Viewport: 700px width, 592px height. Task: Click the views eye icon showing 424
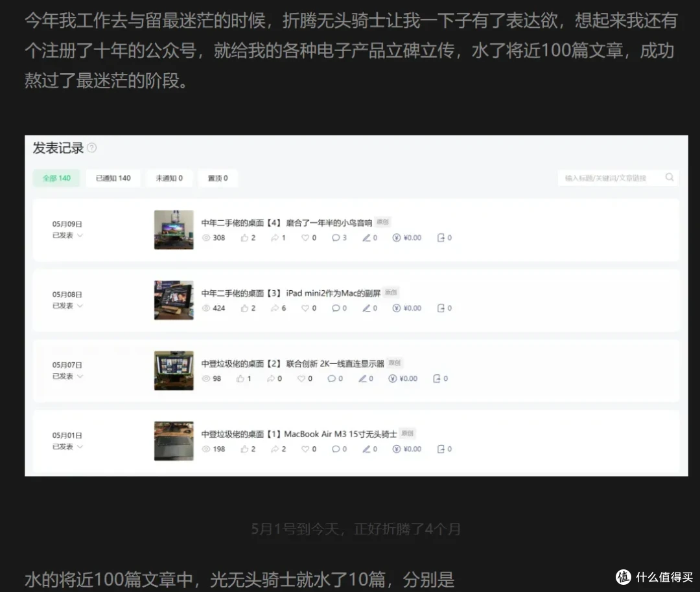pos(206,308)
